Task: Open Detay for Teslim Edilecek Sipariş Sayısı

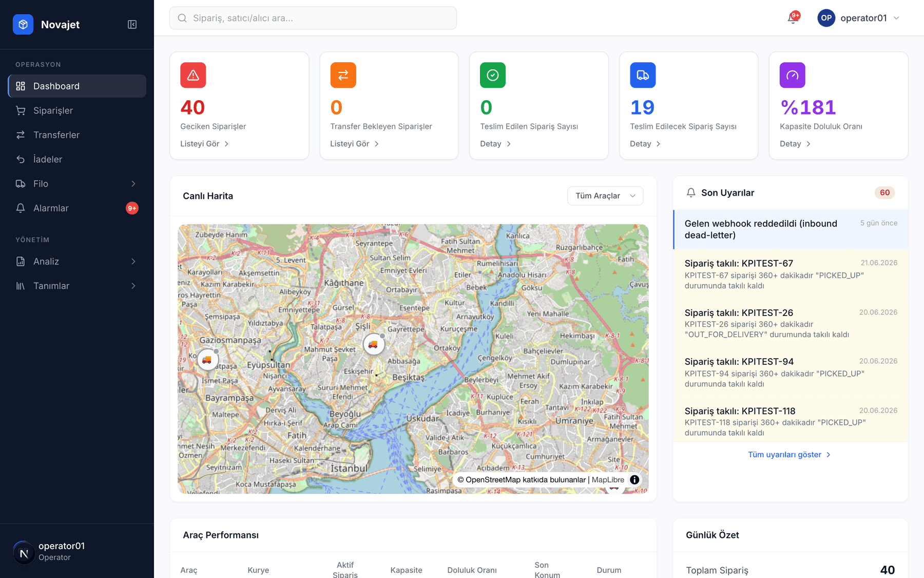Action: pos(645,144)
